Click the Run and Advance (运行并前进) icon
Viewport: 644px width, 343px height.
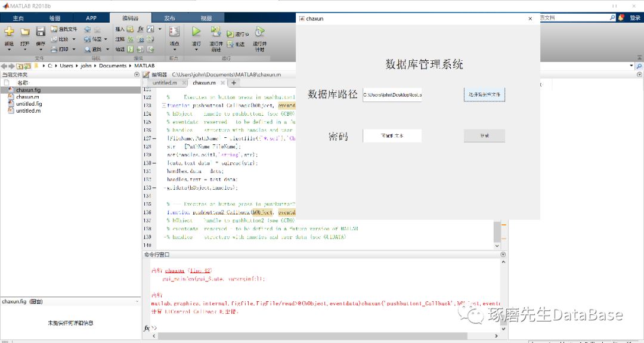[x=216, y=32]
